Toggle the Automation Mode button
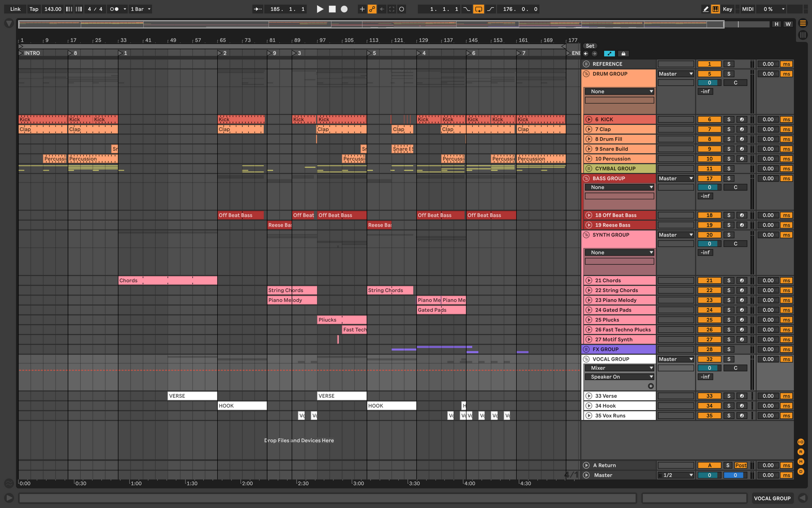 coord(609,54)
